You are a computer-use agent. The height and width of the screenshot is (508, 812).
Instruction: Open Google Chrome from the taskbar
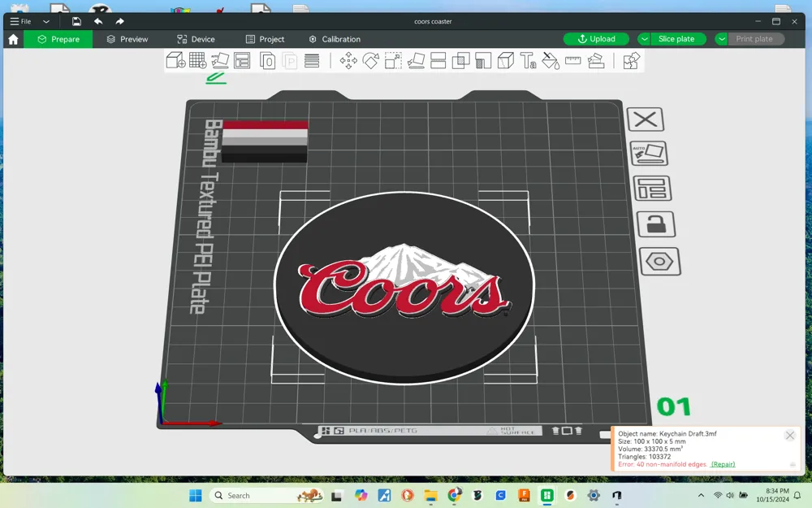tap(454, 496)
